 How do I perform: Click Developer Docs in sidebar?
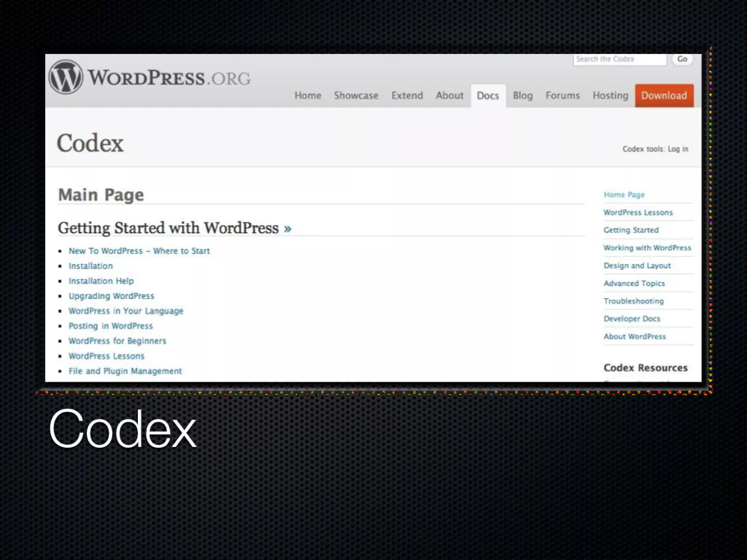(x=632, y=319)
